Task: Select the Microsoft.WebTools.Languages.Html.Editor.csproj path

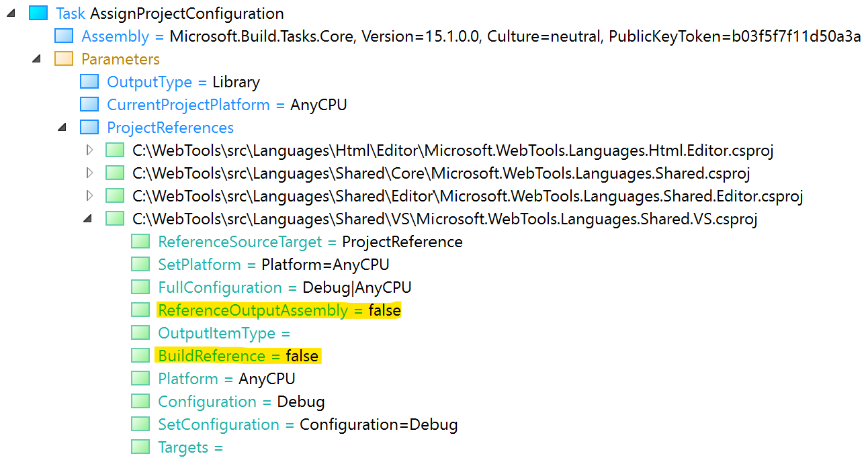Action: [x=453, y=150]
